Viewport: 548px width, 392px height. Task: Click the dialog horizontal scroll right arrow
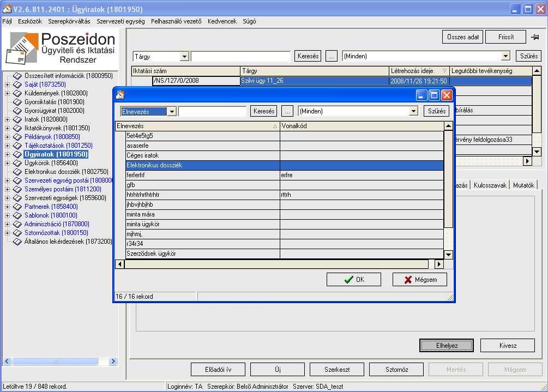pyautogui.click(x=439, y=264)
